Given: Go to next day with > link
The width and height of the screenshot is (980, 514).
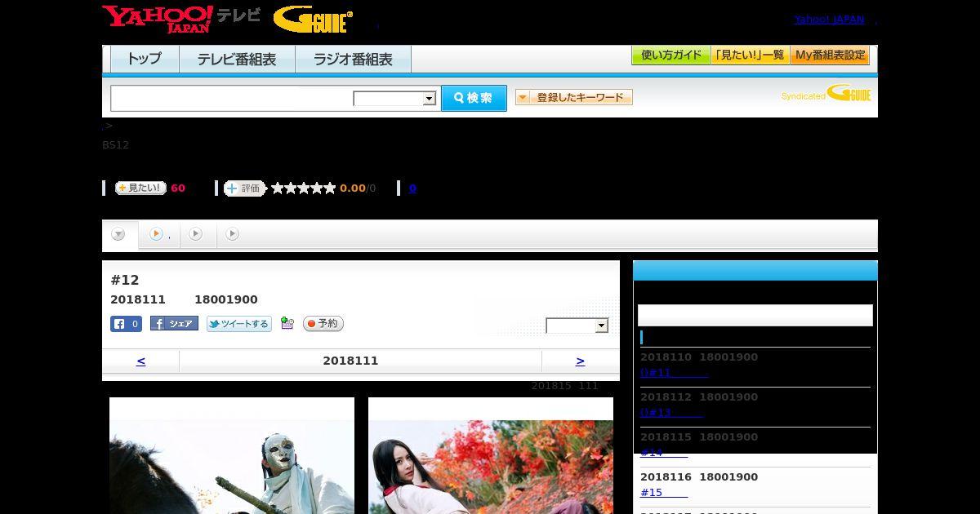Looking at the screenshot, I should [580, 361].
